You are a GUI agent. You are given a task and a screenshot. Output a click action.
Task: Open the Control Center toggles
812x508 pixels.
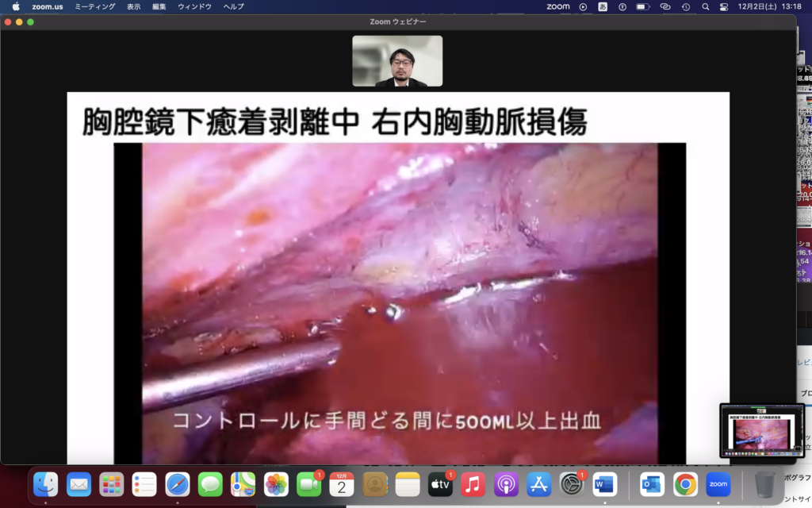tap(723, 6)
